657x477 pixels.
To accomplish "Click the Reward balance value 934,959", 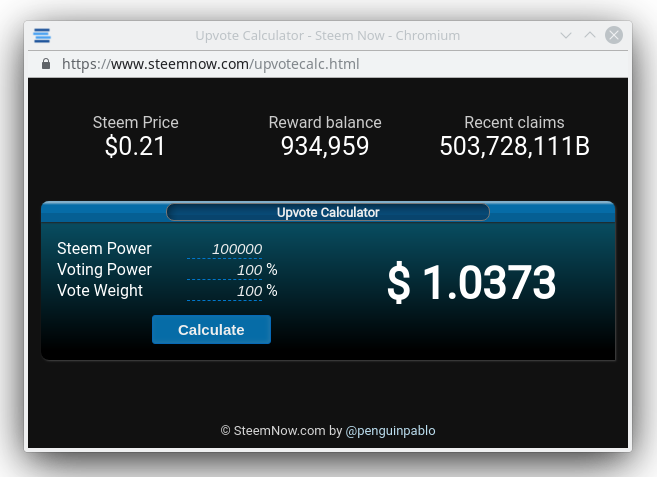I will [x=325, y=146].
